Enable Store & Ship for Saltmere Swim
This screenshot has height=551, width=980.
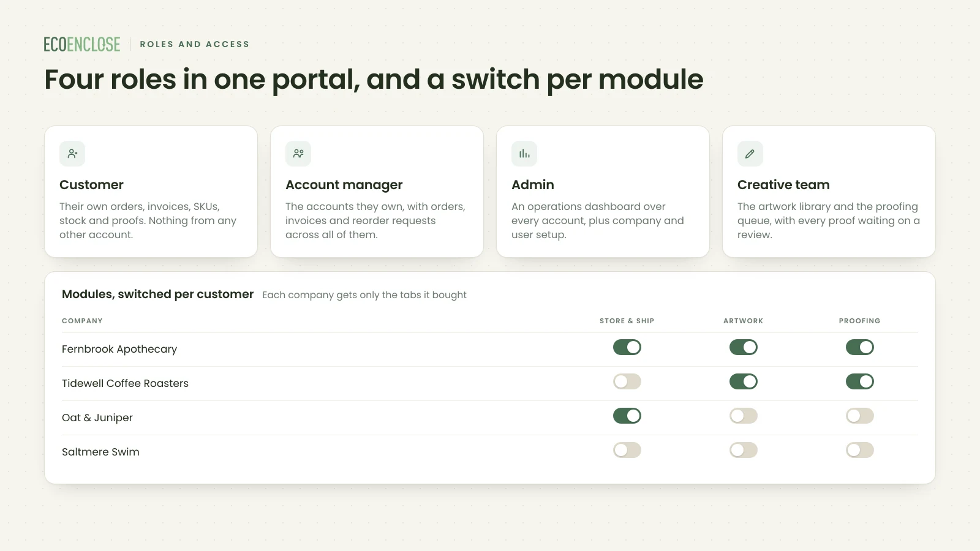tap(627, 450)
